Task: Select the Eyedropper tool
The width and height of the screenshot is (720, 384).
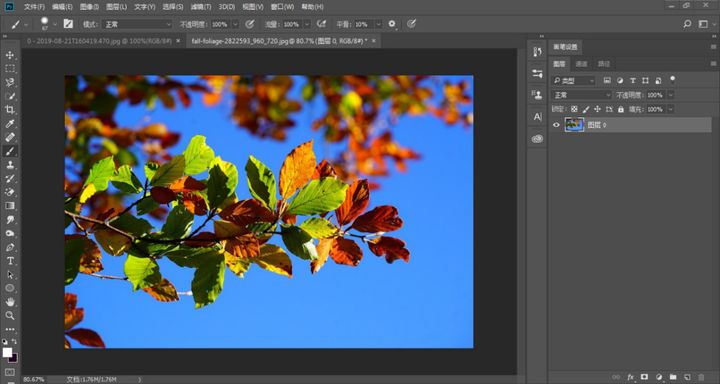Action: (10, 124)
